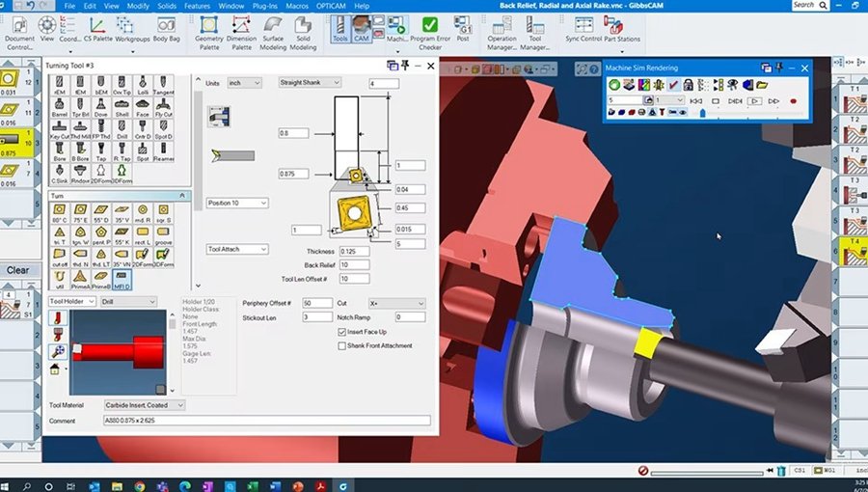Open the Solids menu

(167, 6)
